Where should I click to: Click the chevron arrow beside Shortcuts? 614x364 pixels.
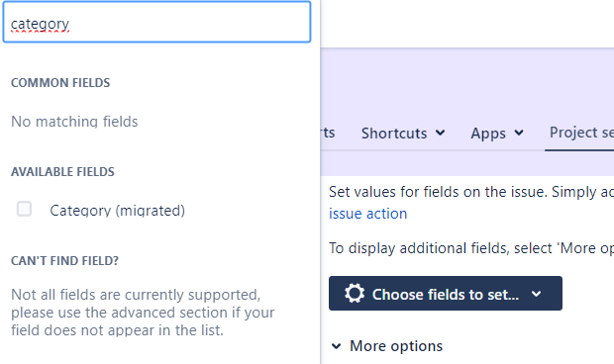tap(440, 133)
